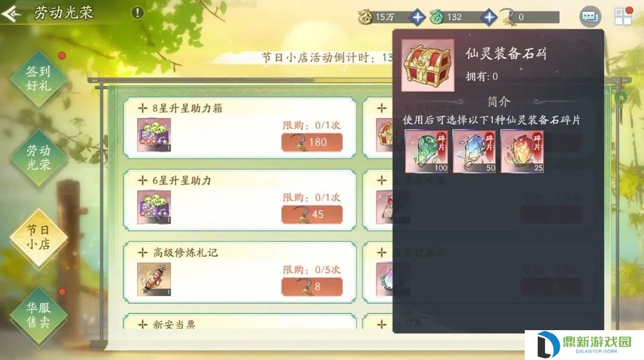Viewport: 644px width, 360px height.
Task: Switch to the 劳动光荣 tab
Action: point(39,158)
